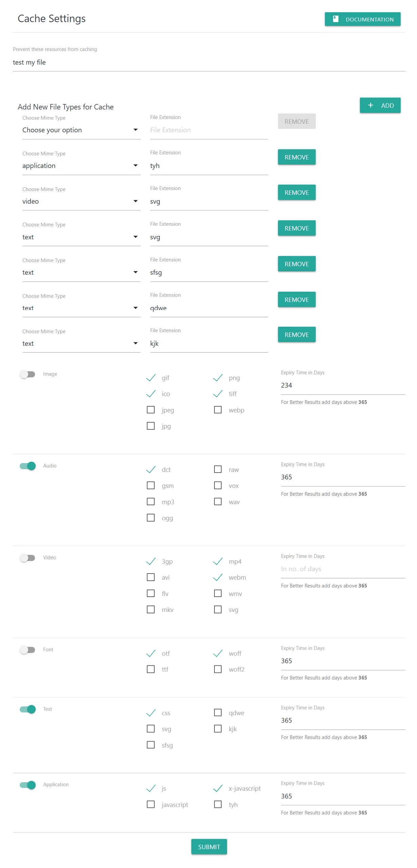
Task: Uncheck the x-javascript checkmark
Action: pyautogui.click(x=218, y=788)
